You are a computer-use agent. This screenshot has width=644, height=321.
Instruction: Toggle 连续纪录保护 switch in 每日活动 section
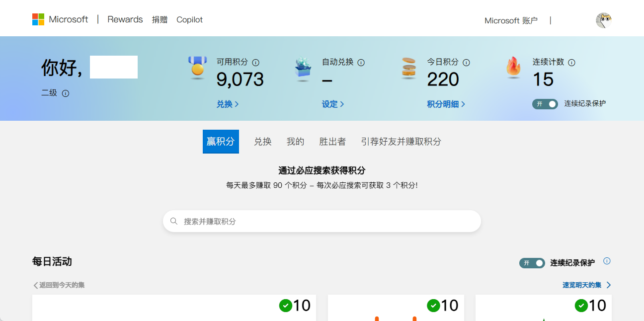coord(532,263)
